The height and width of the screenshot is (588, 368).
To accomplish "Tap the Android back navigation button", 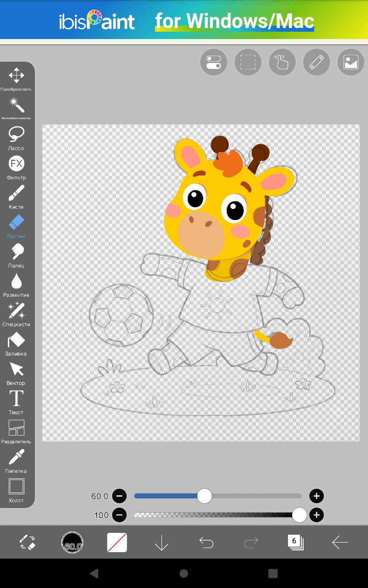I will pyautogui.click(x=94, y=573).
